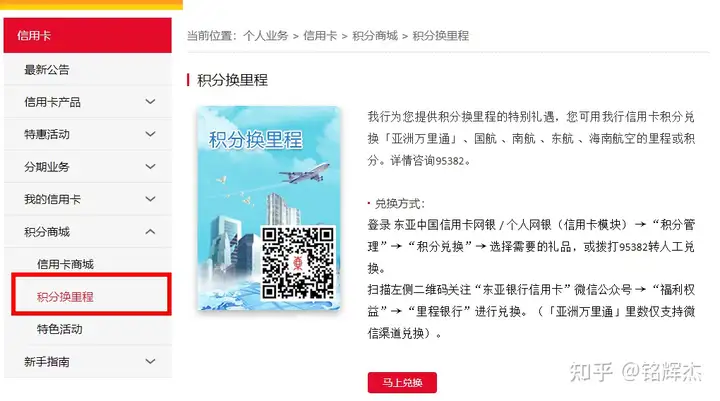Expand the 我的信用卡 chevron arrow
The image size is (720, 401).
click(150, 199)
